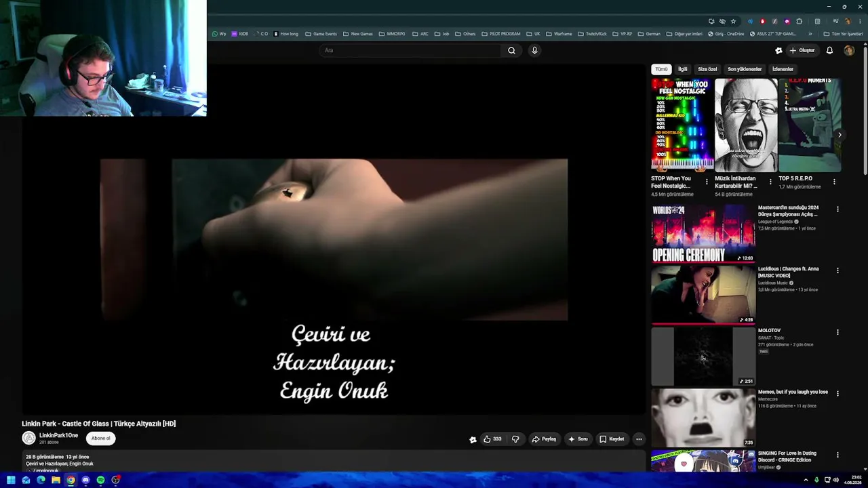Open more actions for the video
Screen dimensions: 868x488
[639, 439]
